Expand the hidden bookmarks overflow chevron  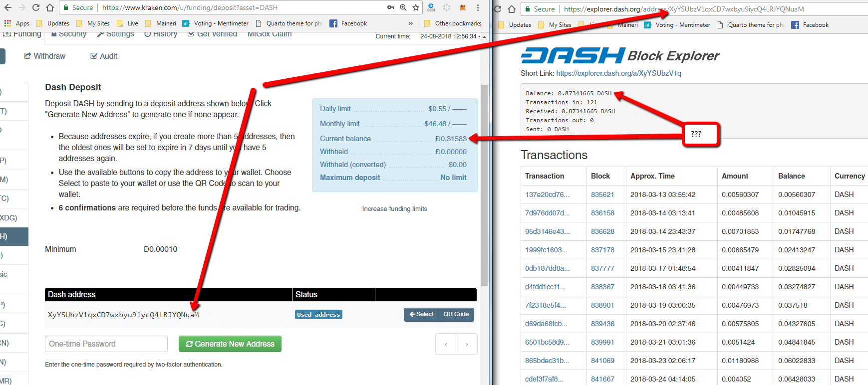[411, 23]
